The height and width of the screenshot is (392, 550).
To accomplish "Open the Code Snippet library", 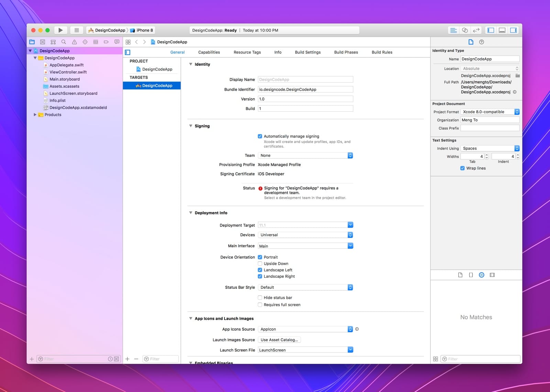I will click(471, 275).
